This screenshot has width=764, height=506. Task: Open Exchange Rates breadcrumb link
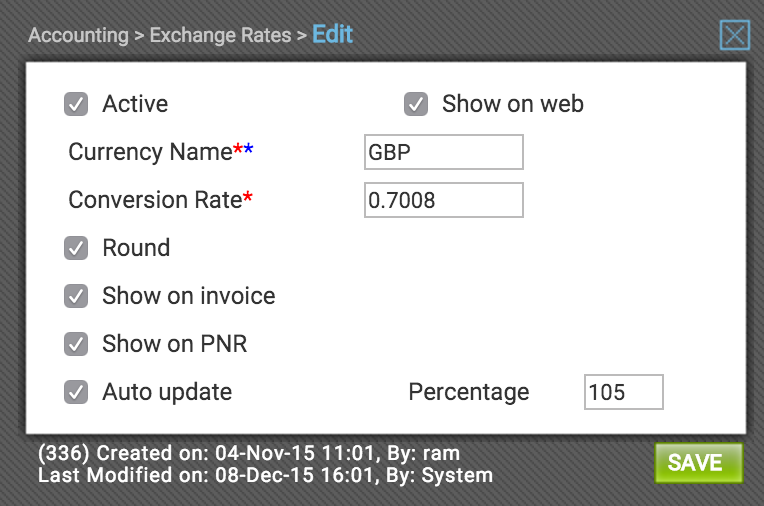point(220,35)
